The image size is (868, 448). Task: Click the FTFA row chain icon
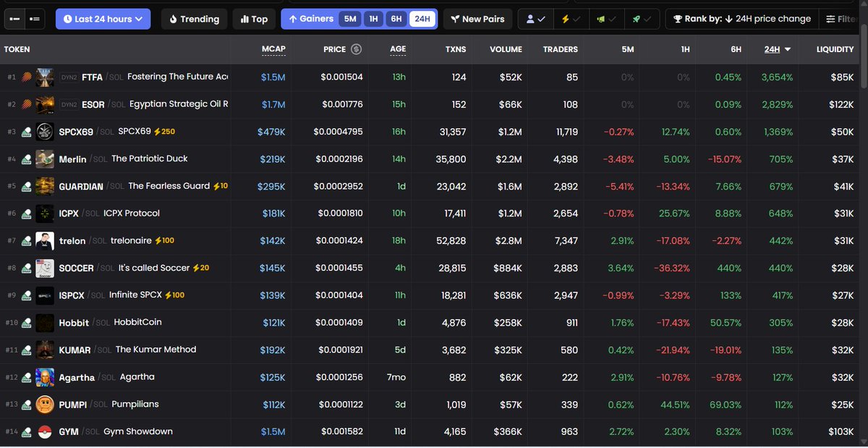pyautogui.click(x=26, y=77)
